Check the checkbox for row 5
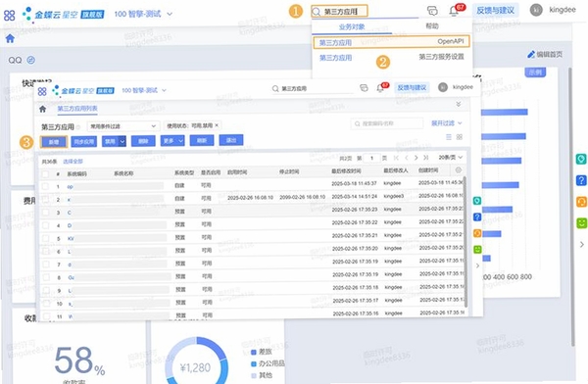 tap(45, 238)
